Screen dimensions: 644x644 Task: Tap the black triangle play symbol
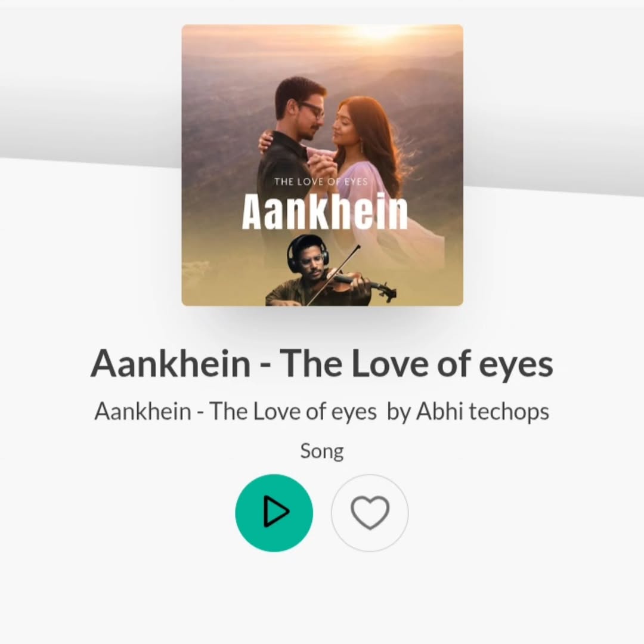click(276, 512)
